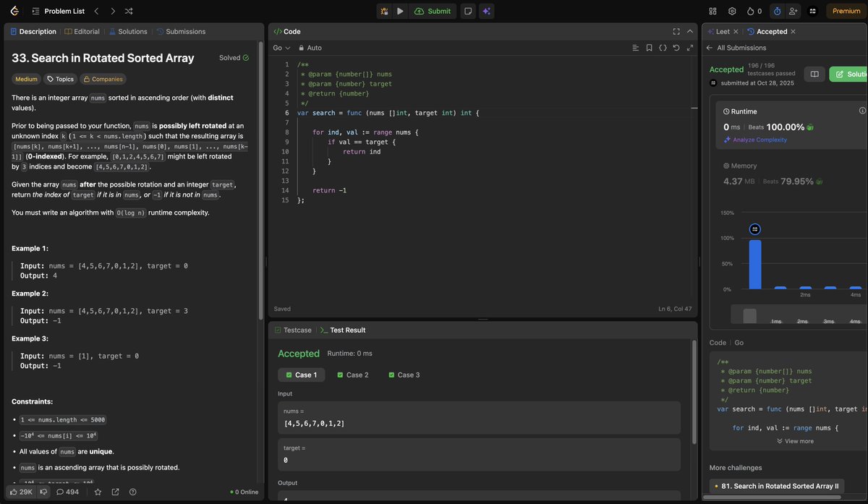Toggle fullscreen for the Code panel
Viewport: 868px width, 504px height.
(x=676, y=31)
